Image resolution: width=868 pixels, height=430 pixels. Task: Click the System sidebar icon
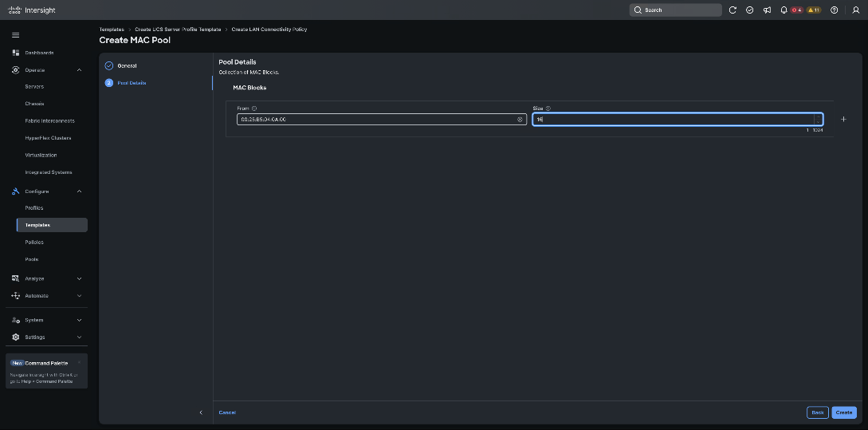(15, 320)
